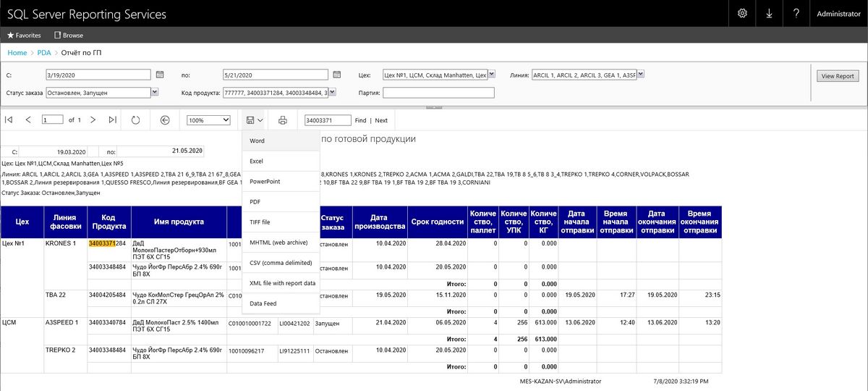This screenshot has height=391, width=868.
Task: Refresh the report
Action: (x=135, y=119)
